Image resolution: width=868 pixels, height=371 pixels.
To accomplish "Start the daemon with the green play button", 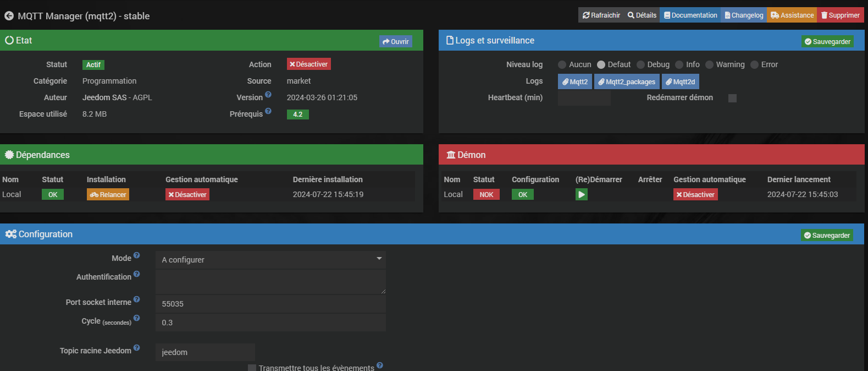I will pos(582,194).
